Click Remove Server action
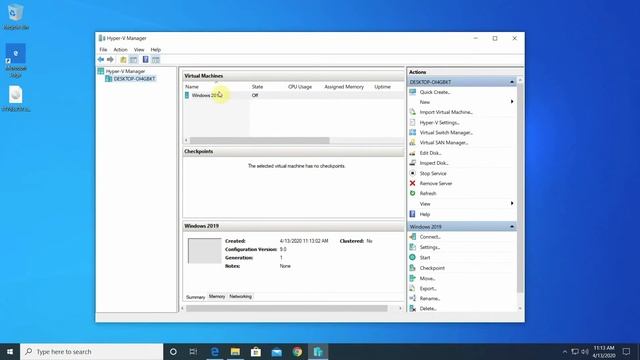Viewport: 640px width, 360px height. pos(436,183)
